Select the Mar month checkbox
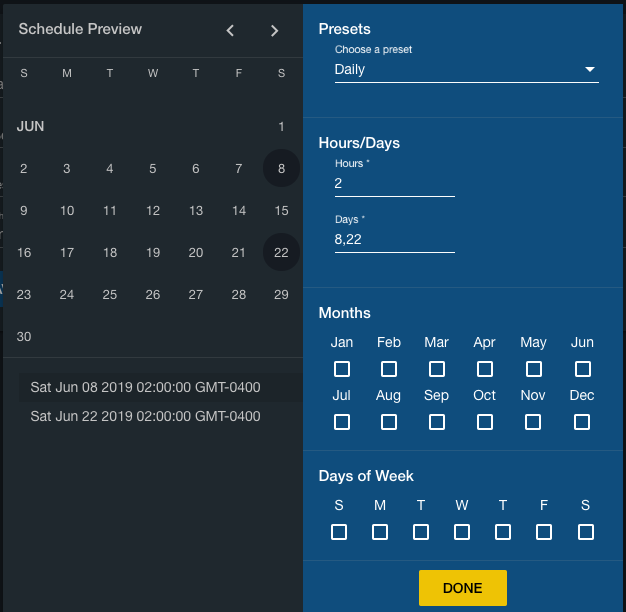 tap(437, 369)
